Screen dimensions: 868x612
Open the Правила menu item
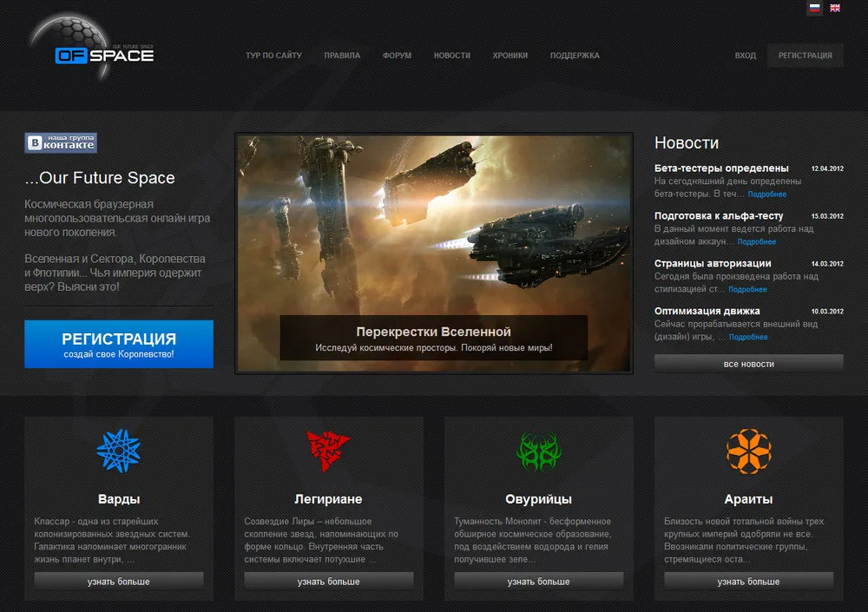pyautogui.click(x=342, y=56)
